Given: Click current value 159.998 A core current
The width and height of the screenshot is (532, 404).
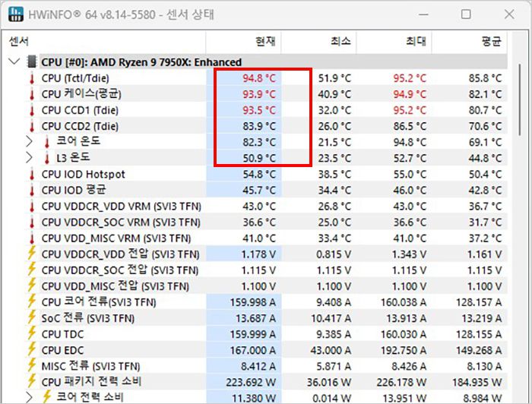Looking at the screenshot, I should 253,302.
